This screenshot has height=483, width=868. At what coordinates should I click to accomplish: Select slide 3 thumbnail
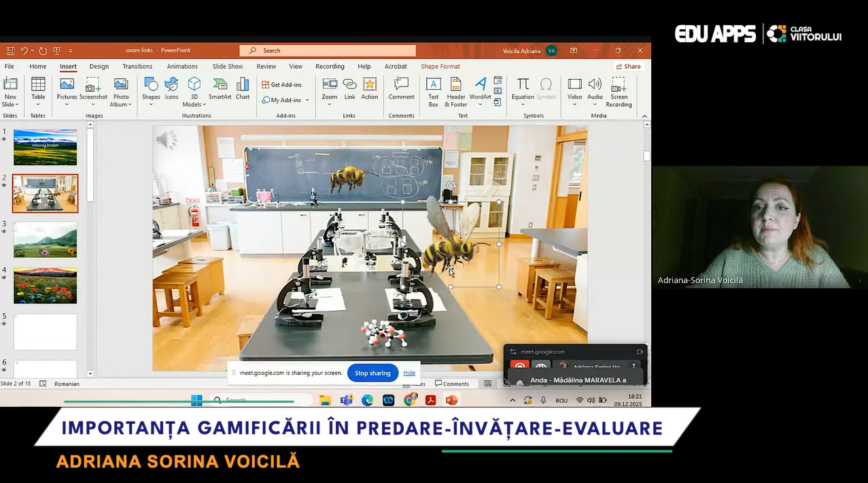tap(45, 239)
